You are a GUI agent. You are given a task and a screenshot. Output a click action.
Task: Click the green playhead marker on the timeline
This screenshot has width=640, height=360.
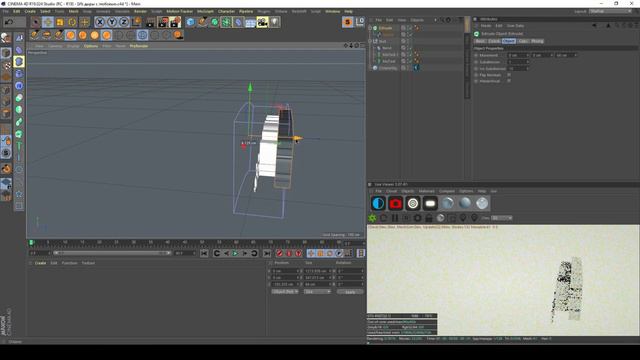pos(31,243)
